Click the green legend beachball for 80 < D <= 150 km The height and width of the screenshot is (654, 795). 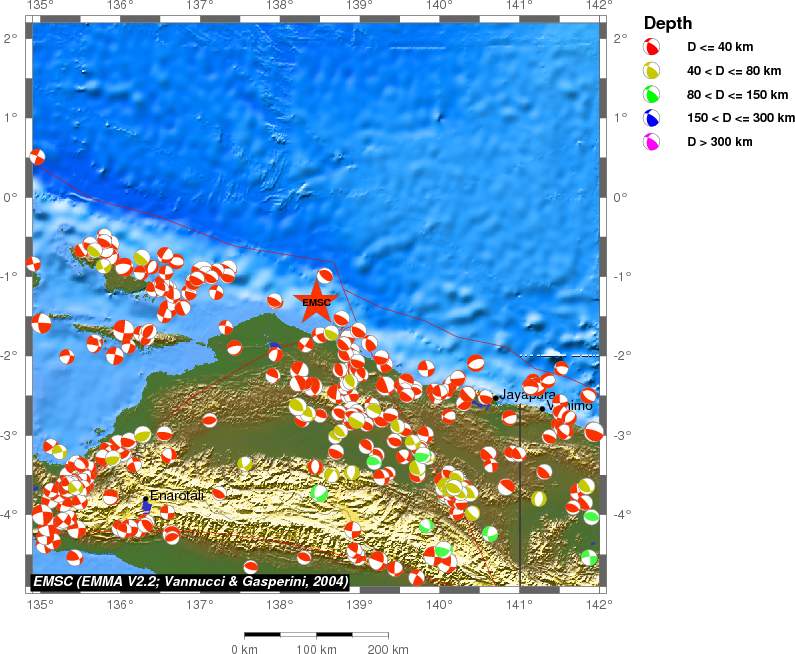[652, 94]
